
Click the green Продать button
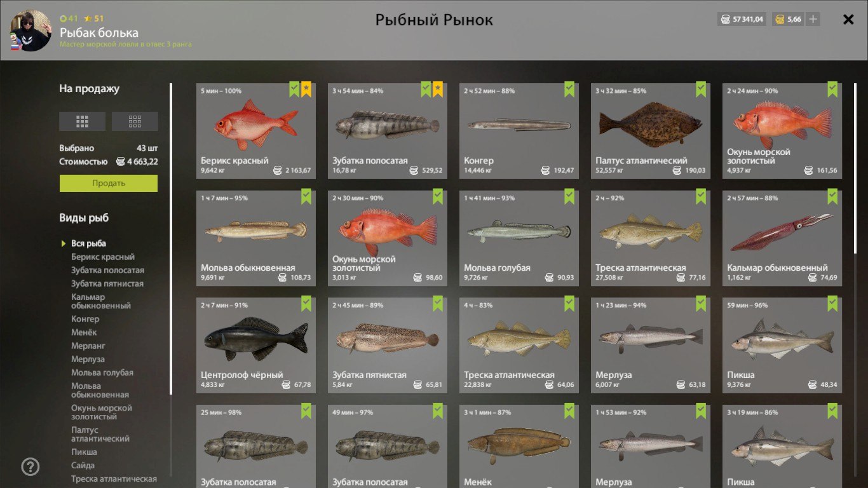109,183
